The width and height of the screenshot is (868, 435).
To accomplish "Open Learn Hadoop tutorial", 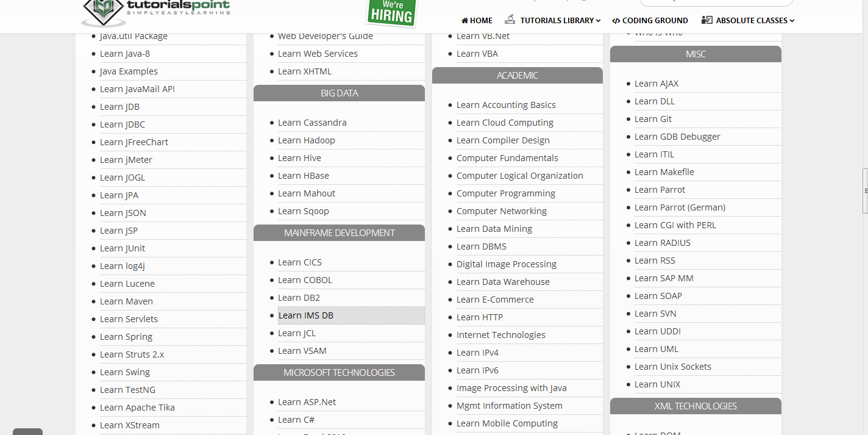I will coord(307,140).
